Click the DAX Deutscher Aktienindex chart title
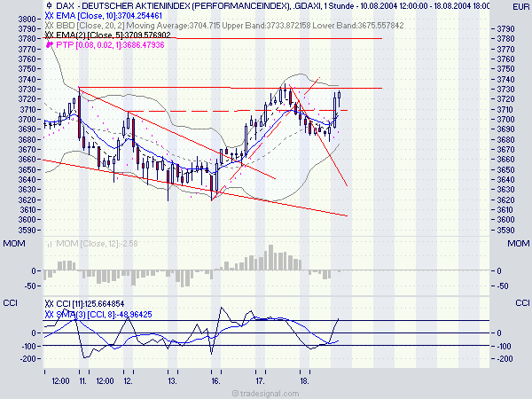 pyautogui.click(x=272, y=6)
